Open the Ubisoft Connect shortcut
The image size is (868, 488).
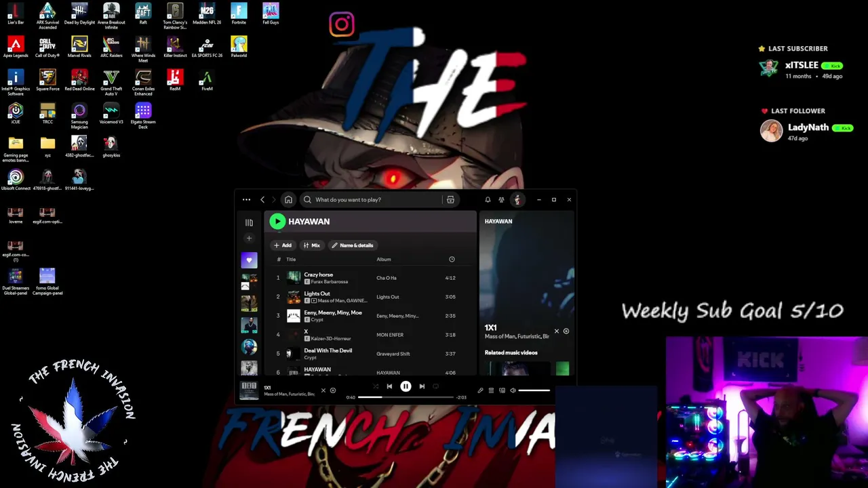point(16,180)
